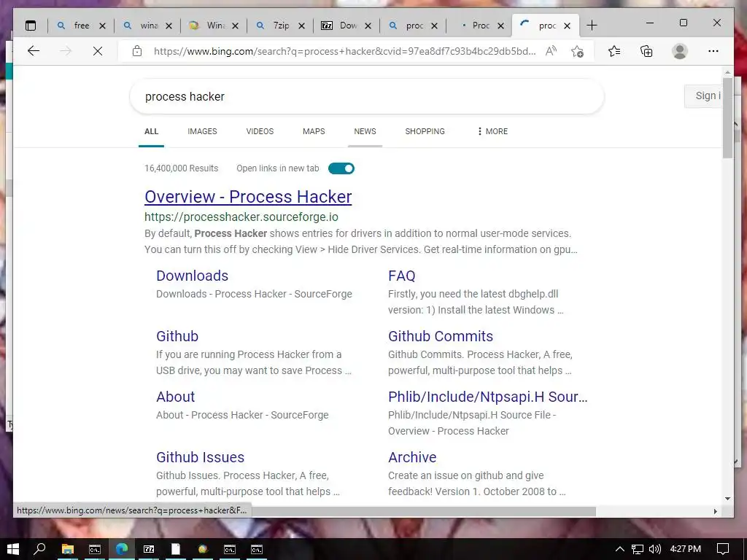Open the Github sublink
The image size is (747, 560).
pos(177,336)
